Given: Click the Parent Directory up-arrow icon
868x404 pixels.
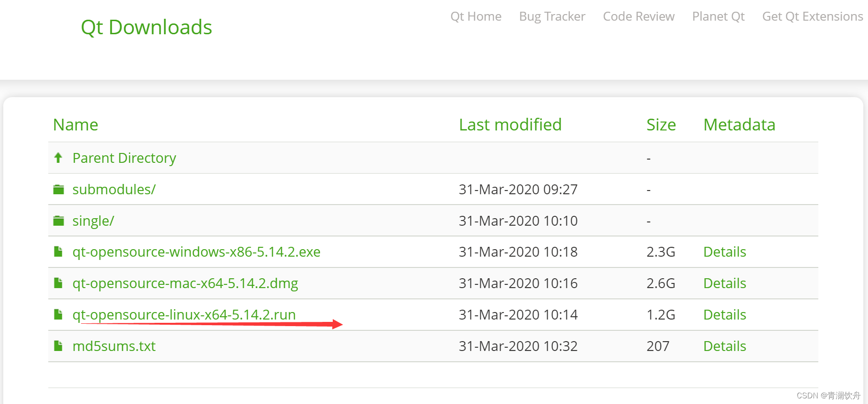Looking at the screenshot, I should pyautogui.click(x=58, y=158).
